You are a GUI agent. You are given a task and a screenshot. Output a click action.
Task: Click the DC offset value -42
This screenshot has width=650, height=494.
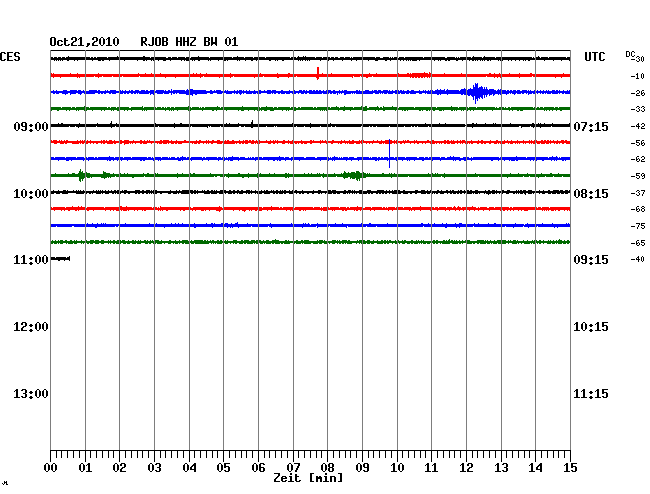click(638, 126)
